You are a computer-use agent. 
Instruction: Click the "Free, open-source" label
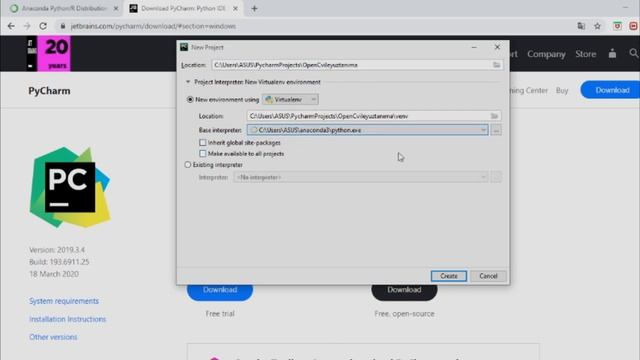click(x=404, y=313)
